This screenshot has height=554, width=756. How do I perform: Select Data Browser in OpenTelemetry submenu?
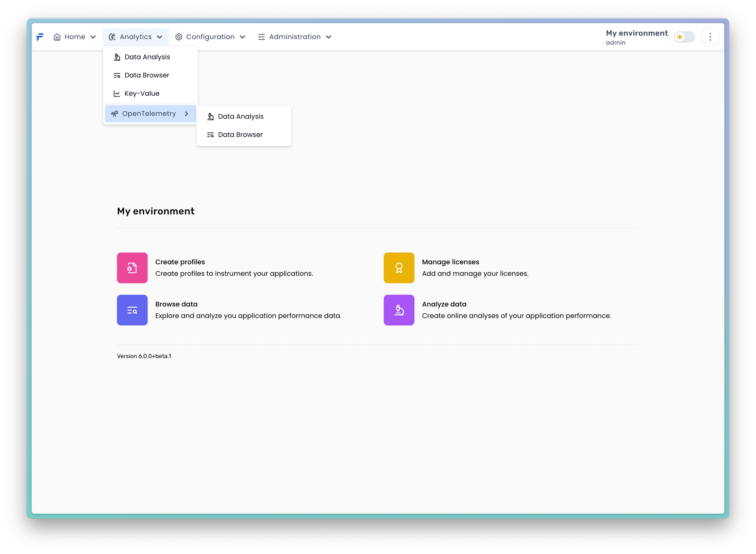pos(240,134)
